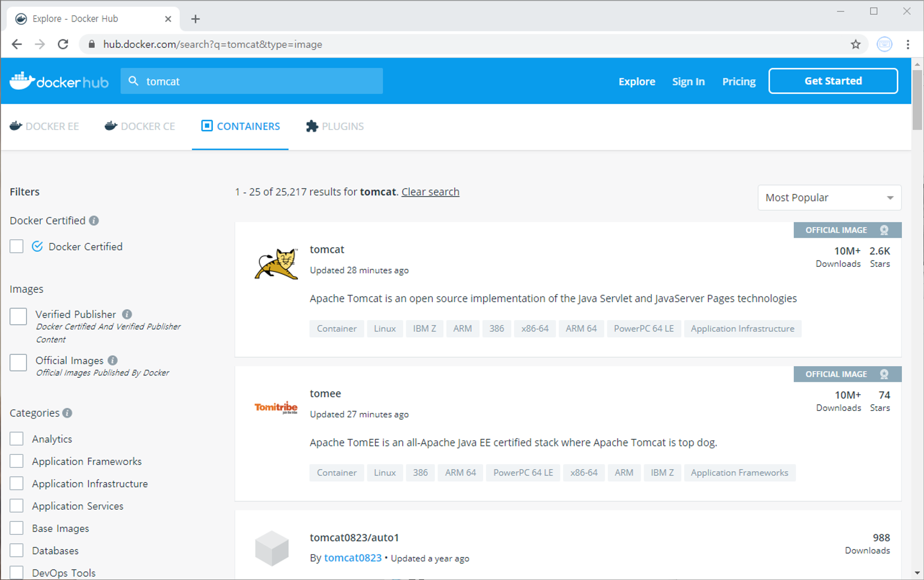Screen dimensions: 924x580
Task: Open the tomcat official image result
Action: click(x=327, y=249)
